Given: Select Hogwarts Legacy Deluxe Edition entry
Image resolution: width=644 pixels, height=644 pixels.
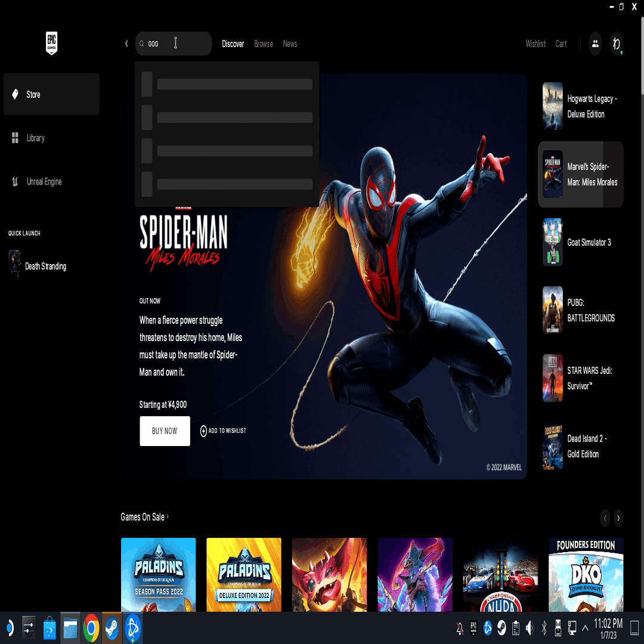Looking at the screenshot, I should [x=581, y=106].
